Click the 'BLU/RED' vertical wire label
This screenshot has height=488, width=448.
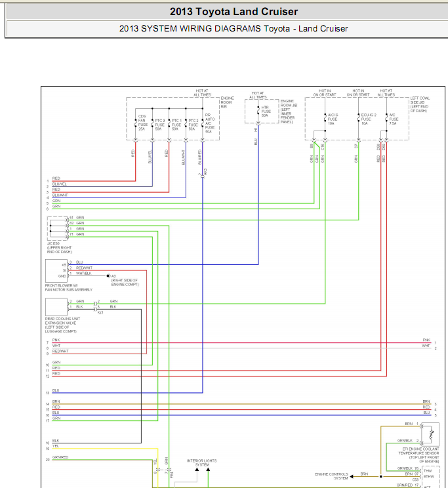point(200,157)
